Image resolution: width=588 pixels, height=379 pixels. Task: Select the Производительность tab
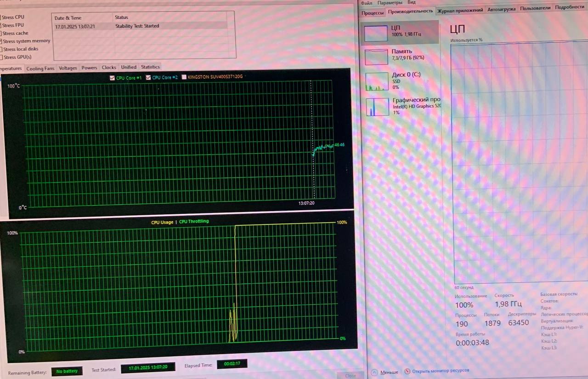click(x=410, y=11)
